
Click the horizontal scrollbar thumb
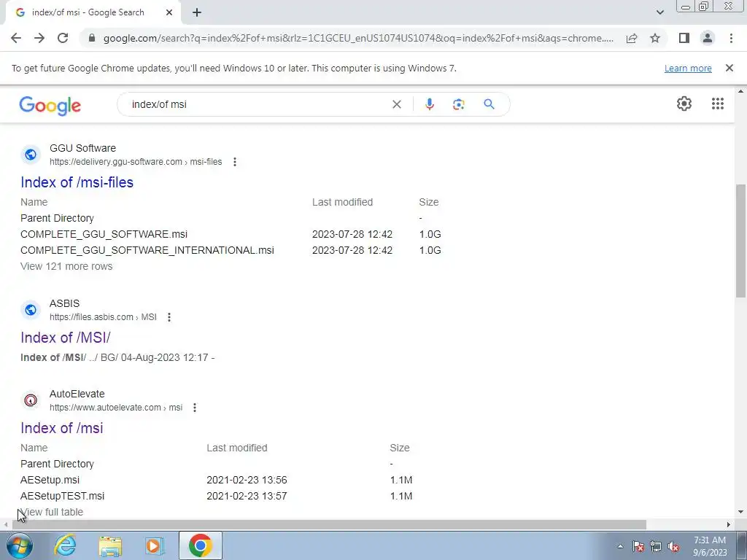tap(328, 524)
